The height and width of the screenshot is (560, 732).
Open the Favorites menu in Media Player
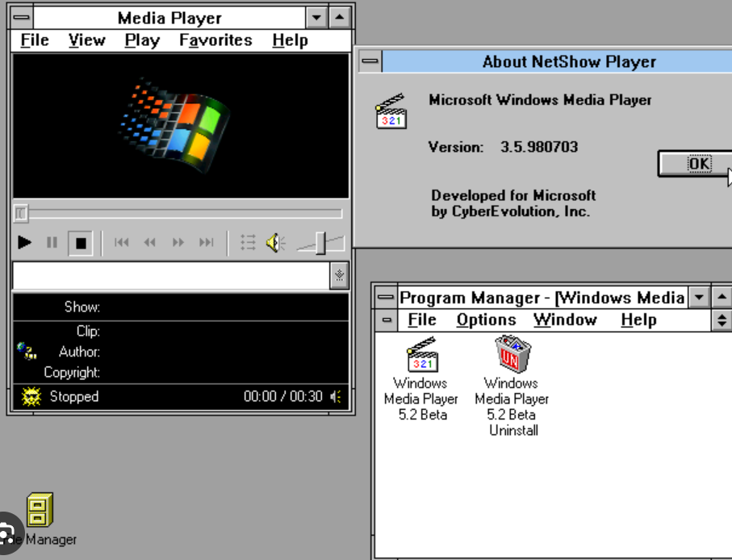coord(215,40)
